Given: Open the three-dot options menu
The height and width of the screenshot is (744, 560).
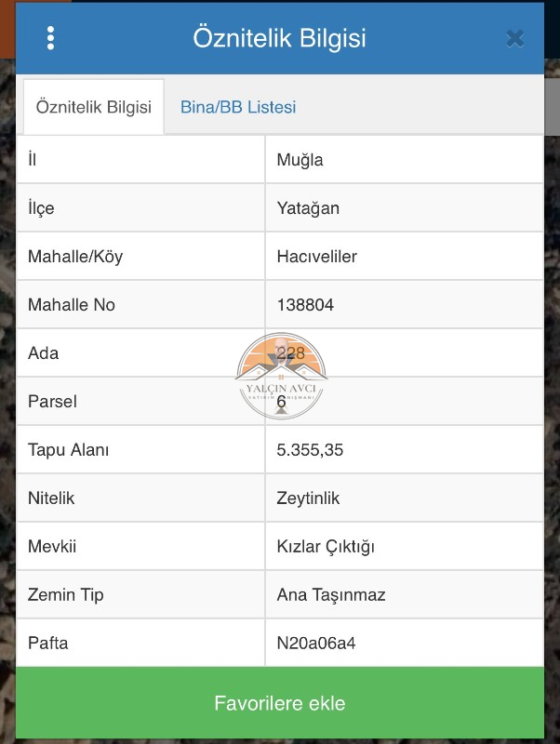Looking at the screenshot, I should pyautogui.click(x=51, y=38).
